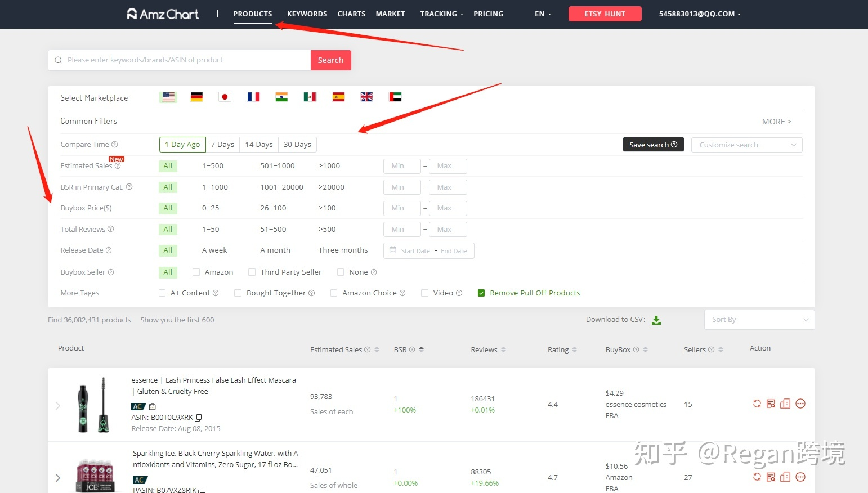868x493 pixels.
Task: Open the AmzChart logo home link
Action: click(x=163, y=14)
